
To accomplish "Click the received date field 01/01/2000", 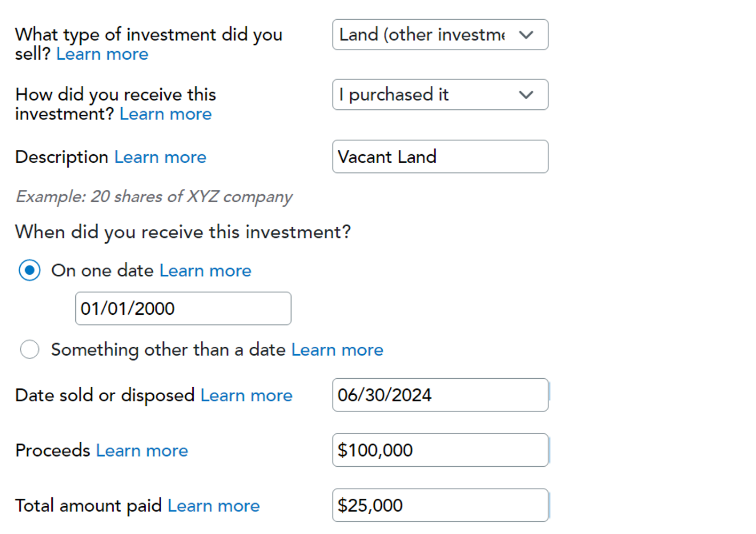I will (183, 308).
